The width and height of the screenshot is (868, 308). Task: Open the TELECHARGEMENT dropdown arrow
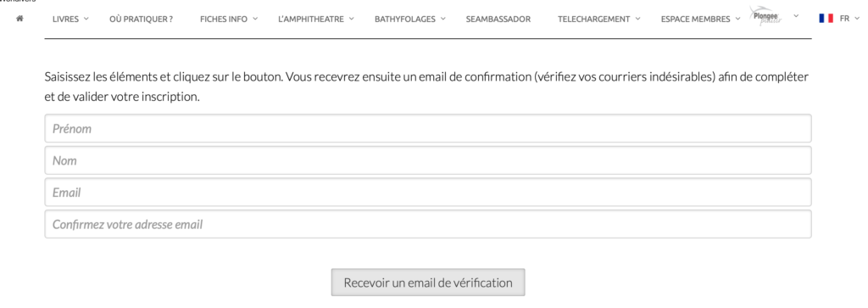click(x=637, y=19)
